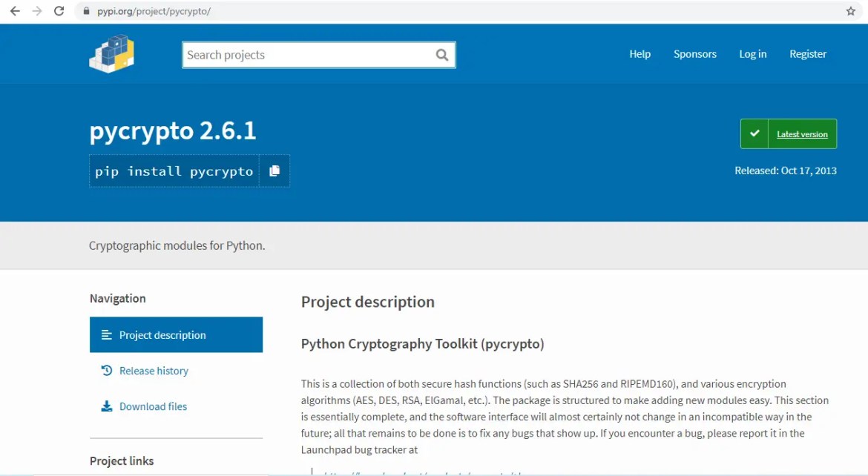868x476 pixels.
Task: Click the Project description lines icon
Action: click(107, 335)
